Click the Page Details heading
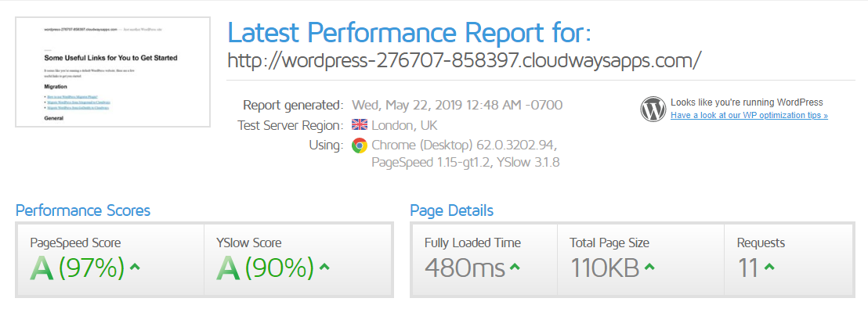Screen dimensions: 868x309 click(x=452, y=210)
